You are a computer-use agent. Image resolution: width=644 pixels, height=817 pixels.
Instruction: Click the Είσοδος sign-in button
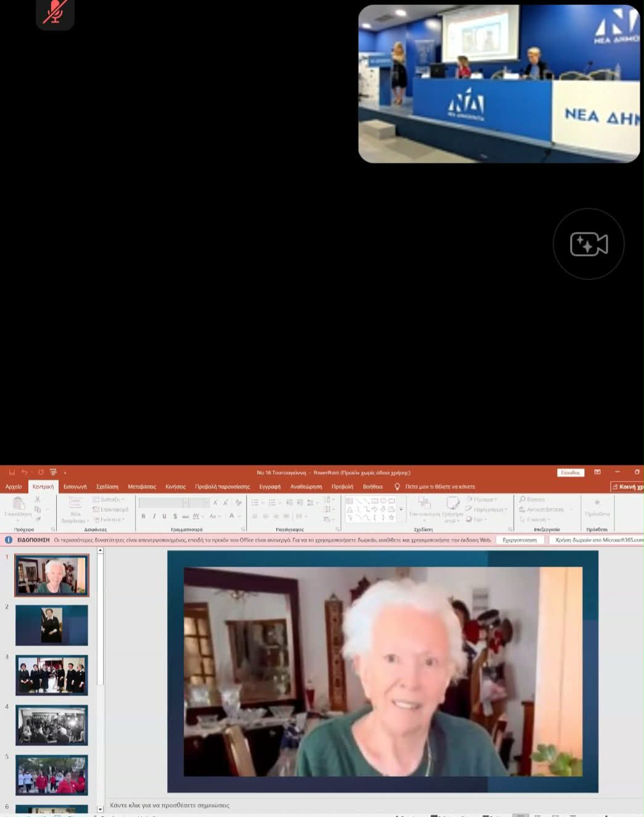570,472
